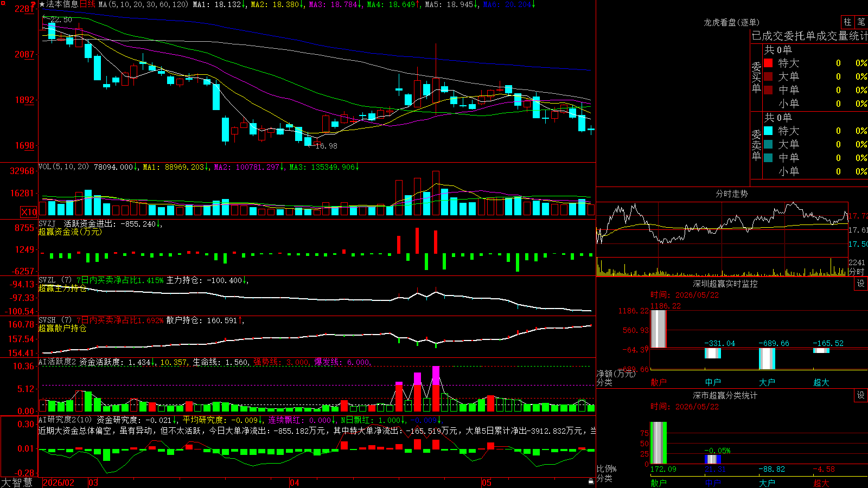The image size is (868, 488).
Task: Click the blue MA6: 20.204 value
Action: click(509, 4)
